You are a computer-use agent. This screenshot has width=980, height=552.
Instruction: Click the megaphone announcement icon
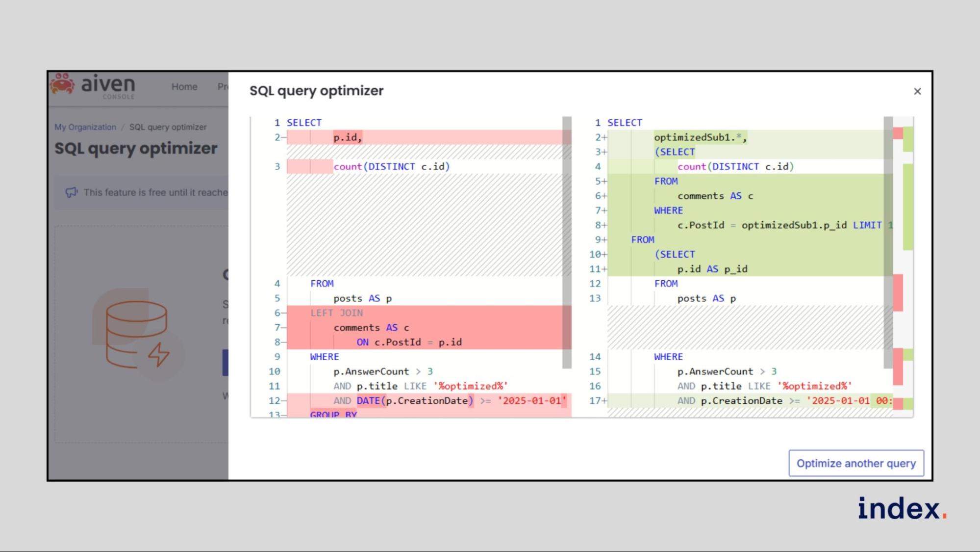coord(72,192)
